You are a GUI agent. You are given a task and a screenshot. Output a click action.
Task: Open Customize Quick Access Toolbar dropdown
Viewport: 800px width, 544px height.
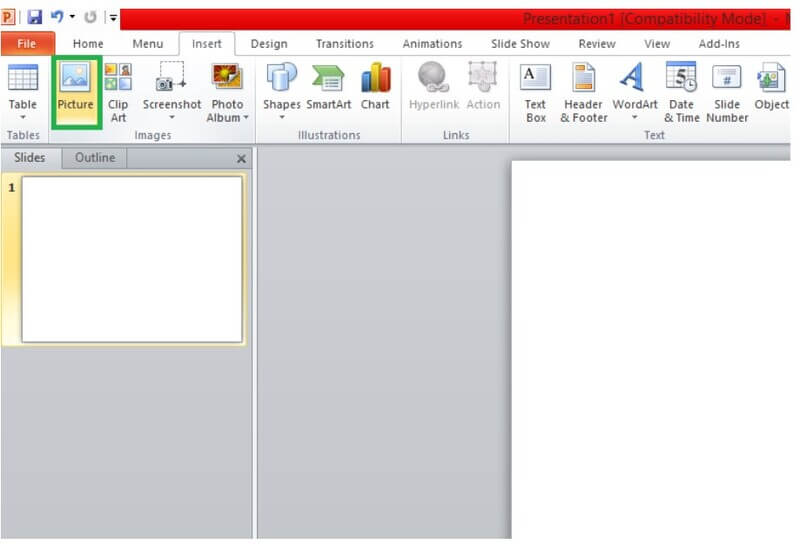[x=113, y=18]
